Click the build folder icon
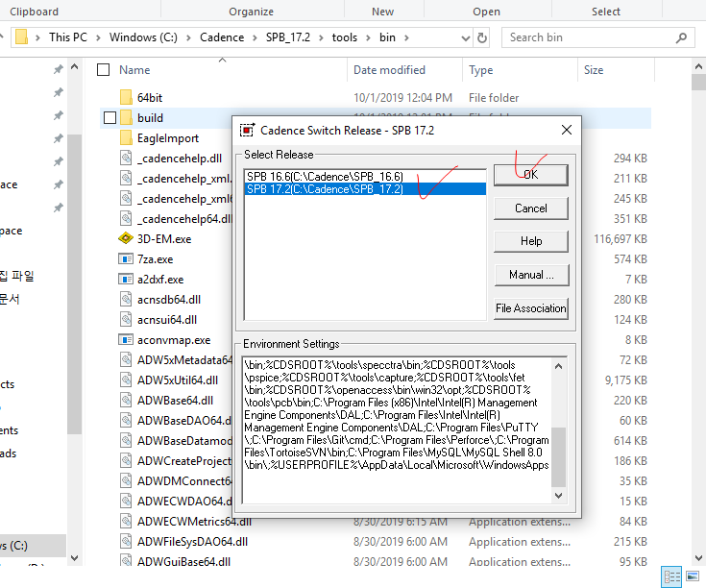 (126, 117)
